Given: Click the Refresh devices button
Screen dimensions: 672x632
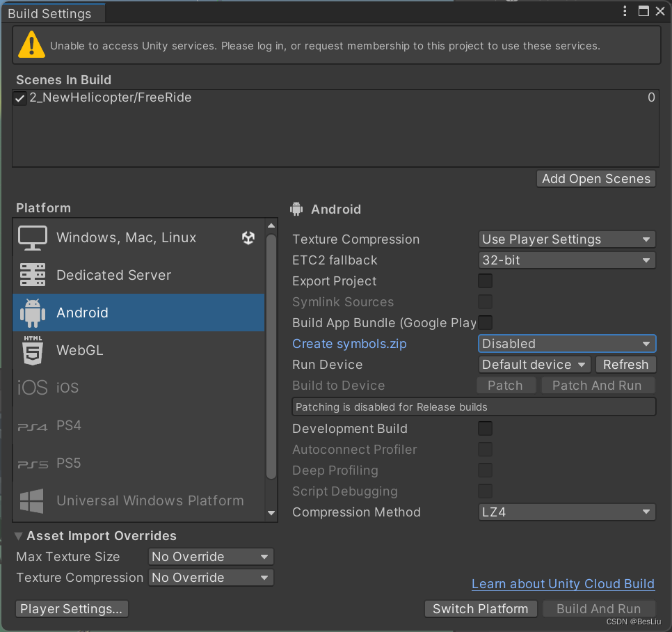Looking at the screenshot, I should tap(625, 365).
